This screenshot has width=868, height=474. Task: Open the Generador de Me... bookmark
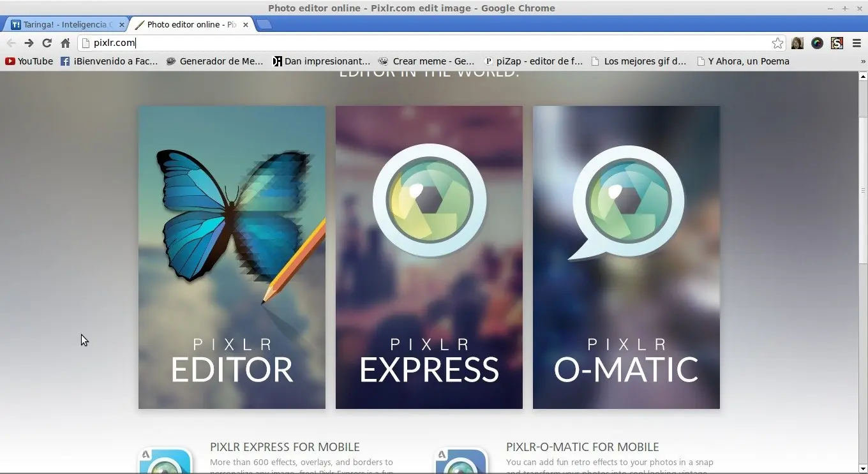[x=214, y=61]
